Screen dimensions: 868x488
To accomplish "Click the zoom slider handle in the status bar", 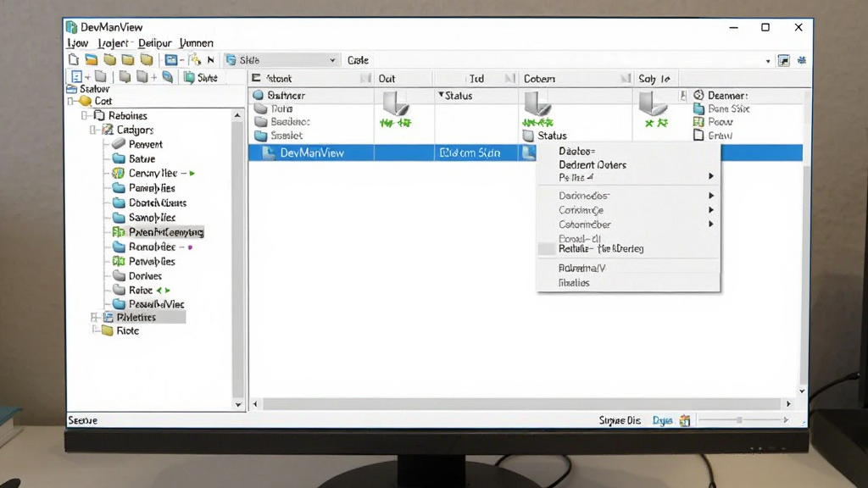I will tap(739, 420).
